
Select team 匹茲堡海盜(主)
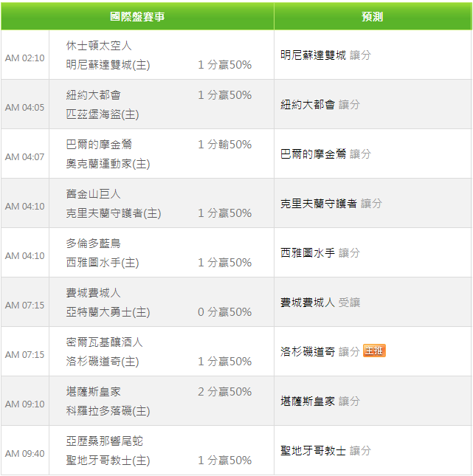103,114
